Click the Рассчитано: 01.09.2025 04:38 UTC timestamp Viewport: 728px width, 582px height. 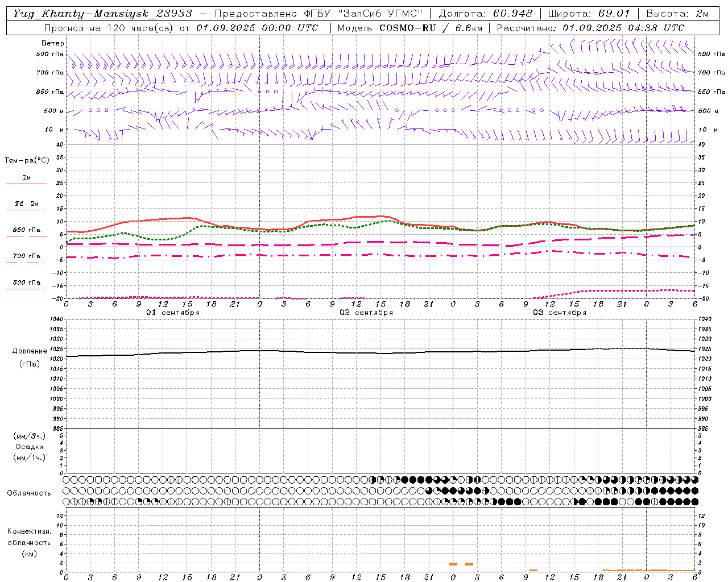click(590, 28)
